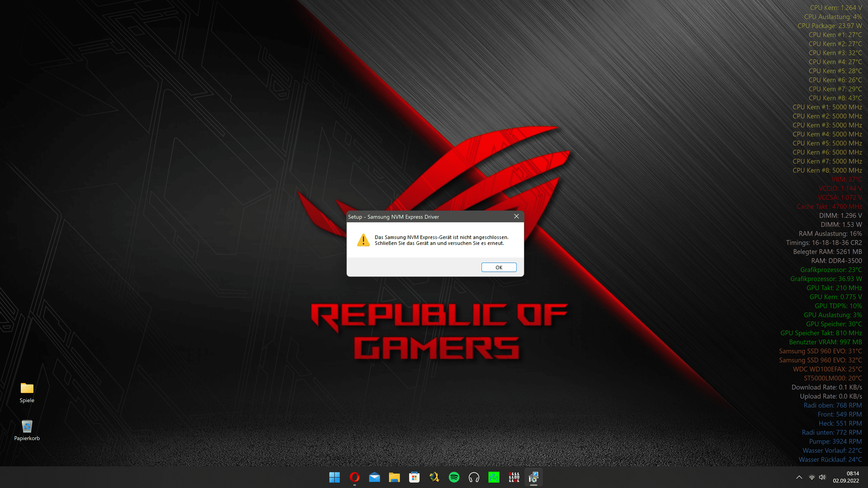Click the dialog title 'Setup - Samsung NVM Express Driver'

(x=393, y=217)
